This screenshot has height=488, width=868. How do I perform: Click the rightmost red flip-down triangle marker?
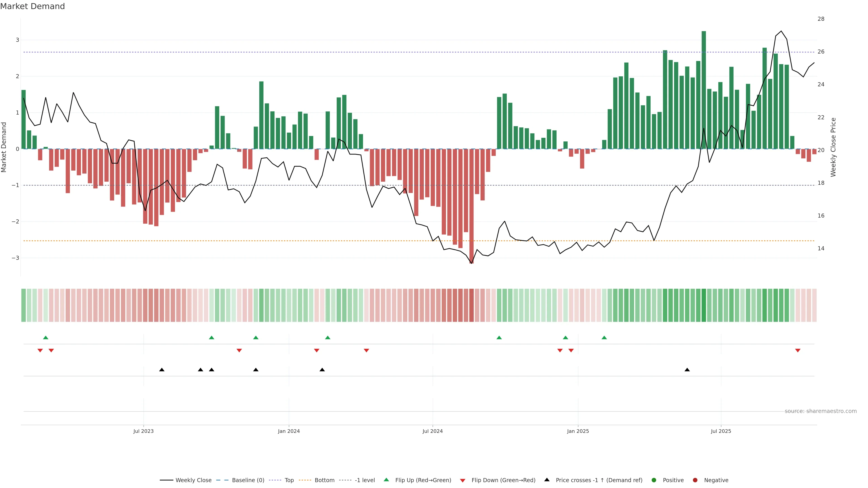[x=797, y=351]
